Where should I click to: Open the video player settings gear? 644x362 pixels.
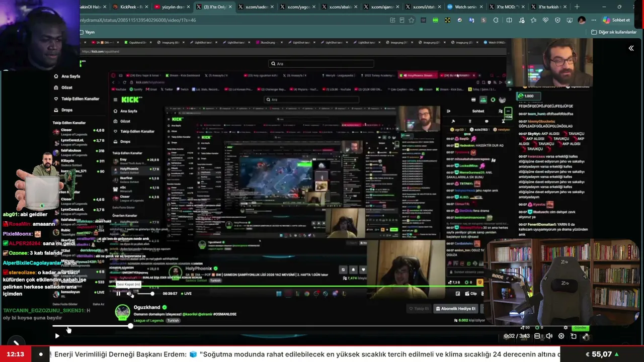[x=561, y=336]
